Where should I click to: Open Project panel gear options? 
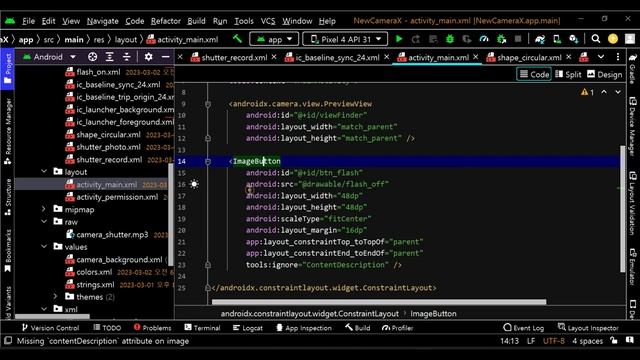pos(149,57)
